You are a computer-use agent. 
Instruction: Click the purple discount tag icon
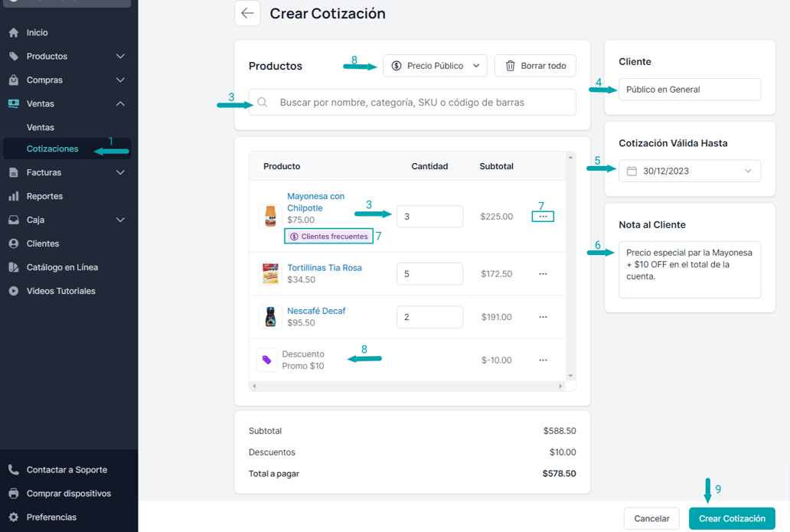(266, 360)
